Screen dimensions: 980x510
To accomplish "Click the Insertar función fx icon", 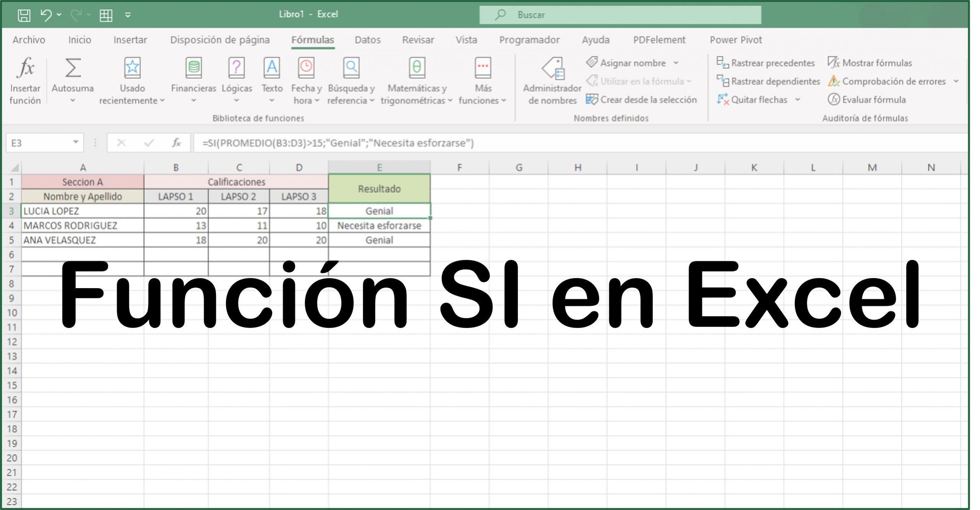I will (x=25, y=68).
